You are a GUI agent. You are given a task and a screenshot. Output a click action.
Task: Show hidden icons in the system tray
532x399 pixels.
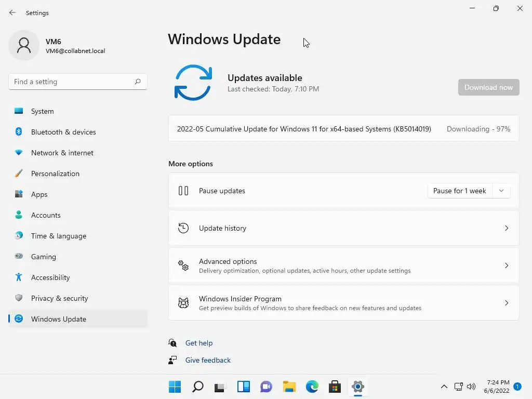coord(444,387)
